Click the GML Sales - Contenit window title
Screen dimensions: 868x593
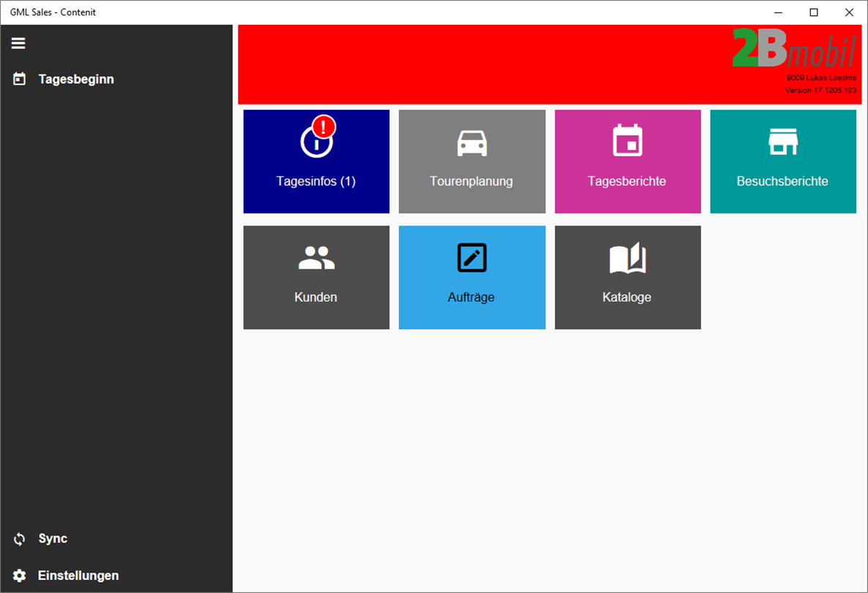53,12
